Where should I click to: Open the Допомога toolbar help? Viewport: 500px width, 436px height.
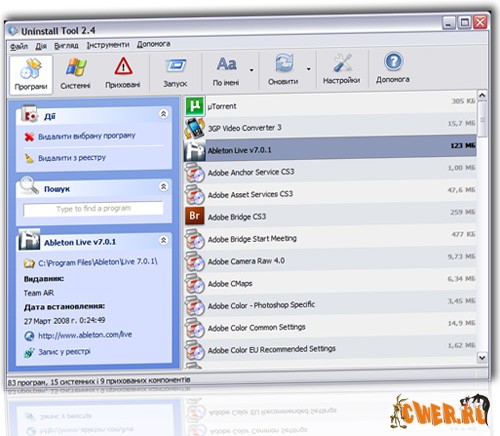click(x=393, y=68)
